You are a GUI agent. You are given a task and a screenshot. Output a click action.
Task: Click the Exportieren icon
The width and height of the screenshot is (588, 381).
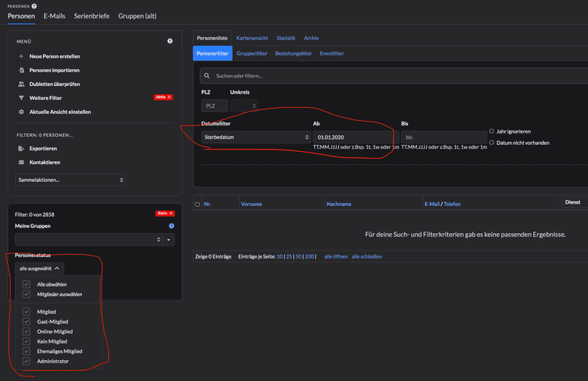22,148
